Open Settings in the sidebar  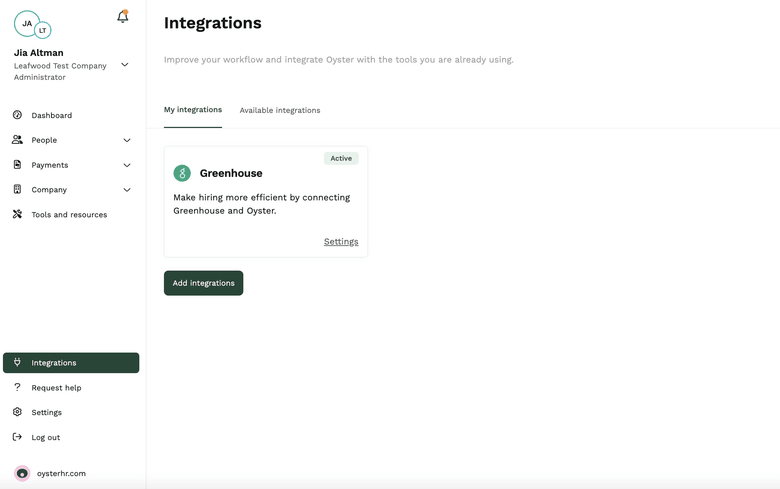click(46, 412)
